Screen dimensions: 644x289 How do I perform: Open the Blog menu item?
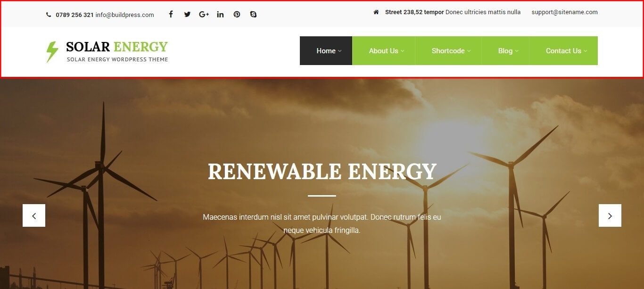click(x=508, y=51)
